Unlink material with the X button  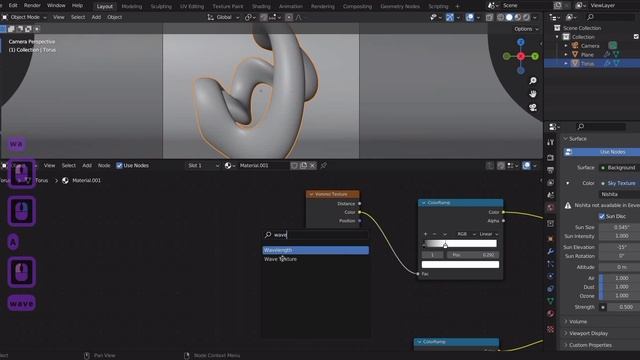tap(313, 166)
